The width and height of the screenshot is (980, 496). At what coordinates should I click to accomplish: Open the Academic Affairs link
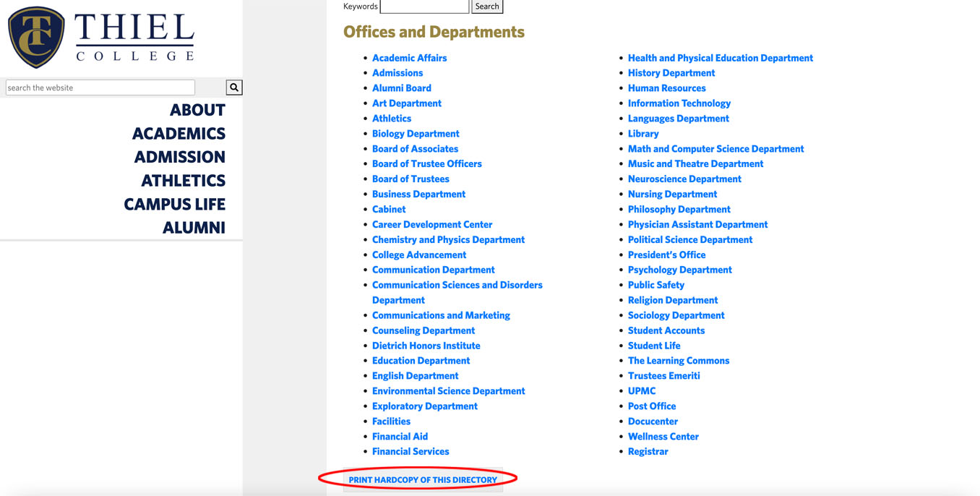point(409,58)
